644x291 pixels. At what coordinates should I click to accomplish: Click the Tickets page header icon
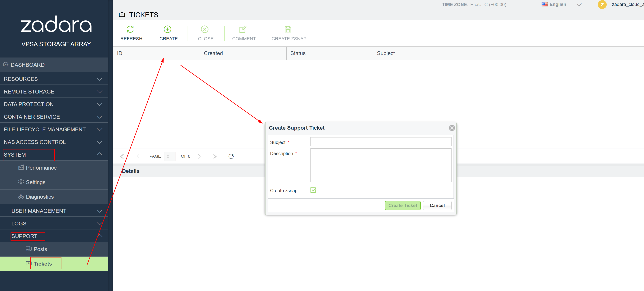coord(122,15)
